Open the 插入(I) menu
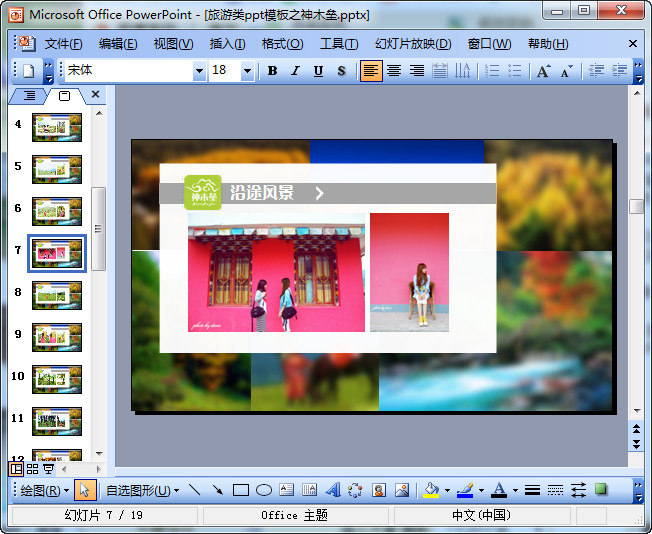The width and height of the screenshot is (652, 534). 227,44
